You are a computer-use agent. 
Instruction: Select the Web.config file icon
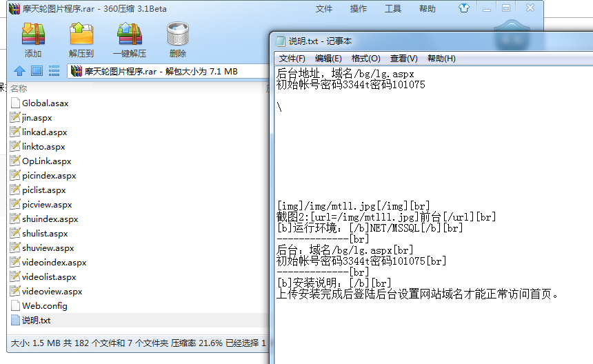click(x=15, y=305)
